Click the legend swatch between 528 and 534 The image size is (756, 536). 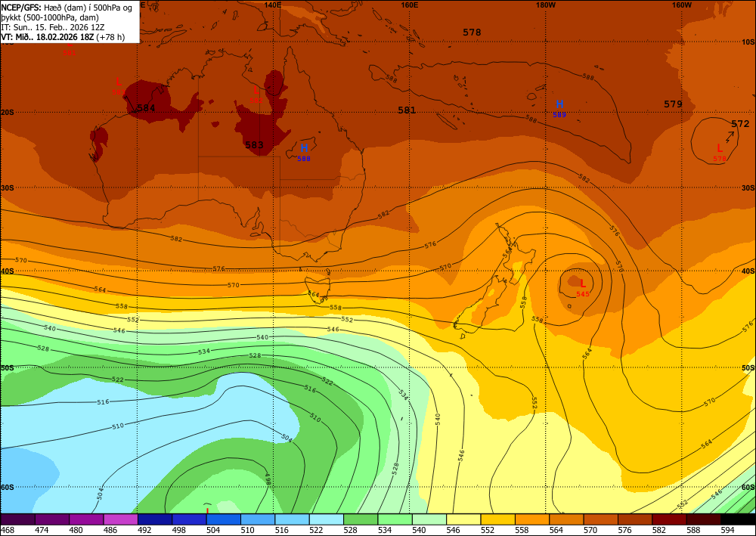(361, 519)
